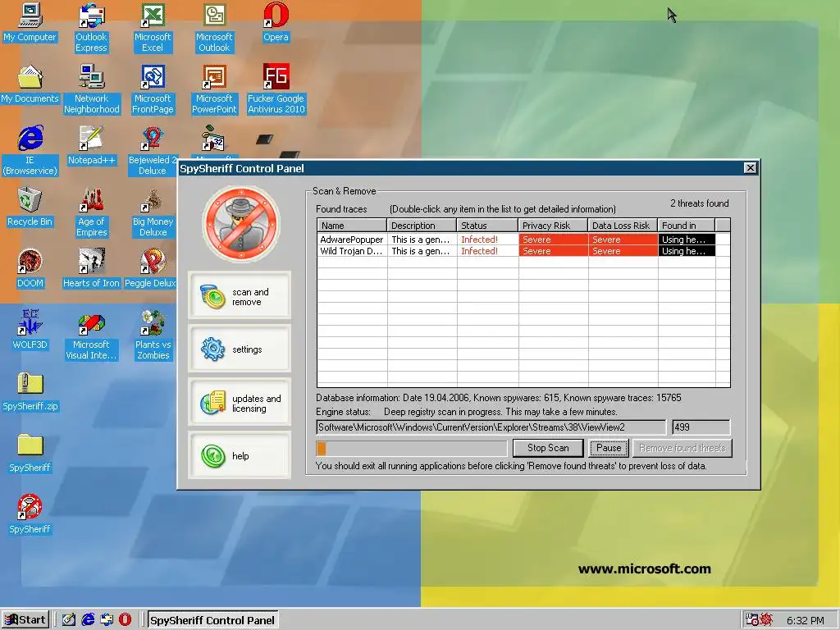Pause the running scan

[x=609, y=448]
